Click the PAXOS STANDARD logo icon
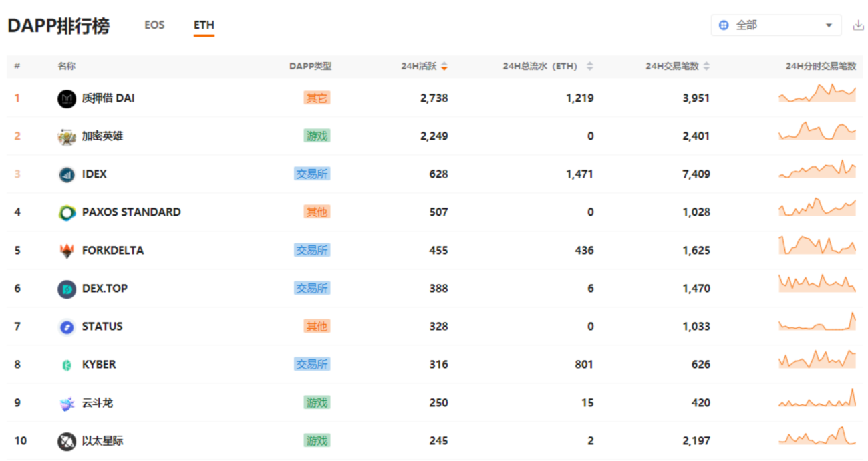Viewport: 868px width, 461px height. point(67,213)
